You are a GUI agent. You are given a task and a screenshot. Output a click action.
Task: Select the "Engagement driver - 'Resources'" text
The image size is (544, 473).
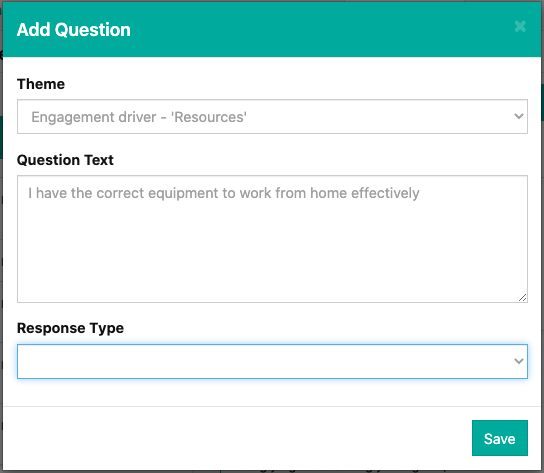pyautogui.click(x=139, y=117)
